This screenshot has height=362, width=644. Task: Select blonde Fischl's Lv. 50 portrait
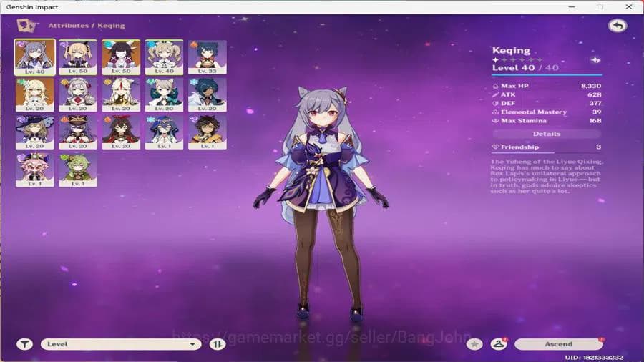(x=77, y=57)
